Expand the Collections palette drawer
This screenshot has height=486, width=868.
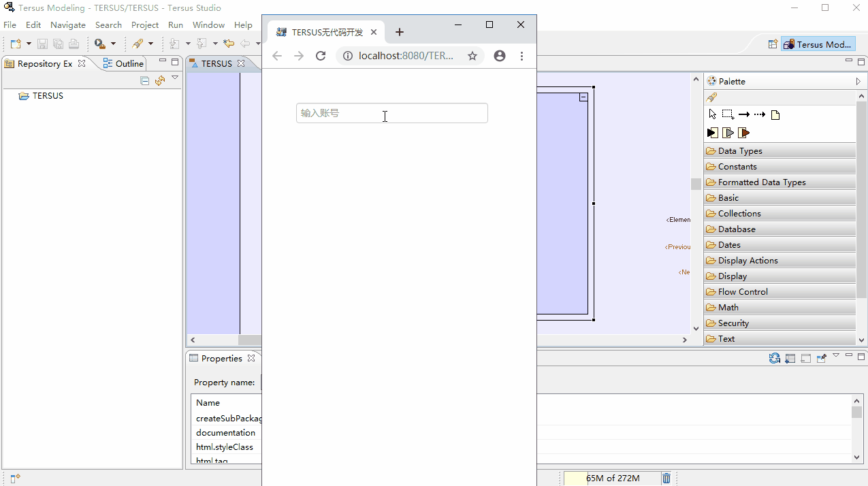click(779, 214)
